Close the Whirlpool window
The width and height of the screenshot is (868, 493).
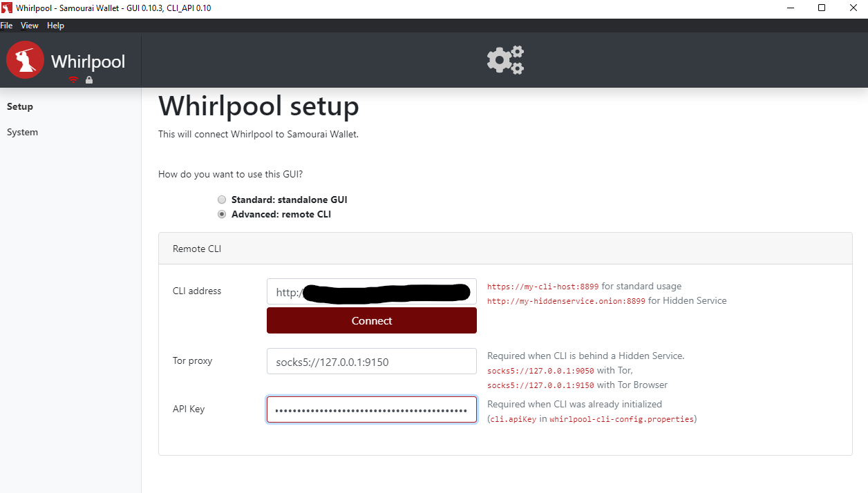tap(853, 8)
